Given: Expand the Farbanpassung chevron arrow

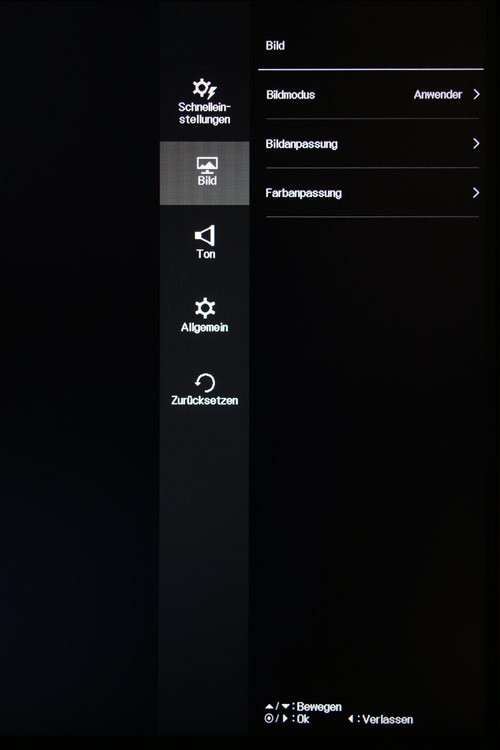Looking at the screenshot, I should 476,193.
